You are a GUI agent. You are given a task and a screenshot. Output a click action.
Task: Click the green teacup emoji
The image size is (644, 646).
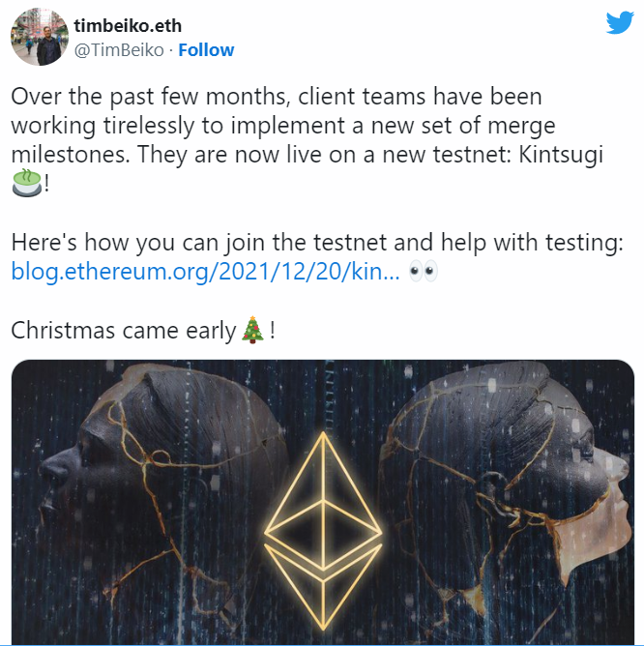point(27,183)
